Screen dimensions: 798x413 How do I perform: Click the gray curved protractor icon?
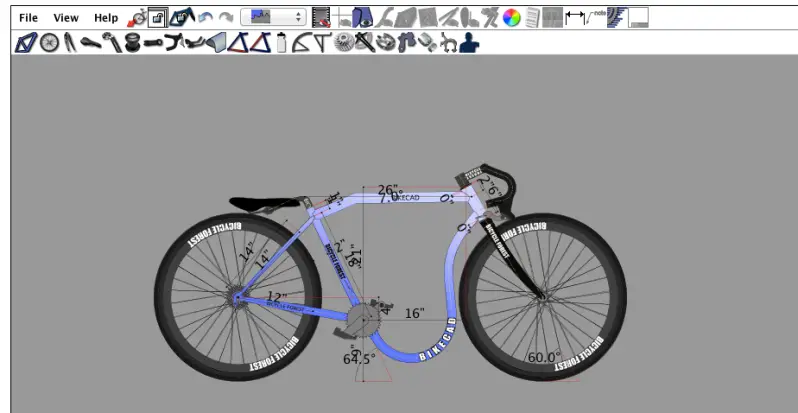301,43
